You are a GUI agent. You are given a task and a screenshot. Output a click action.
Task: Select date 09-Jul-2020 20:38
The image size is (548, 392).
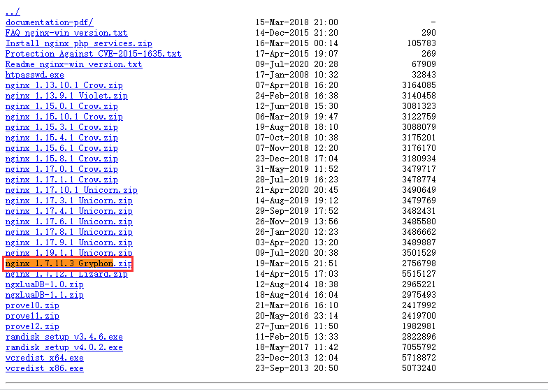(296, 253)
